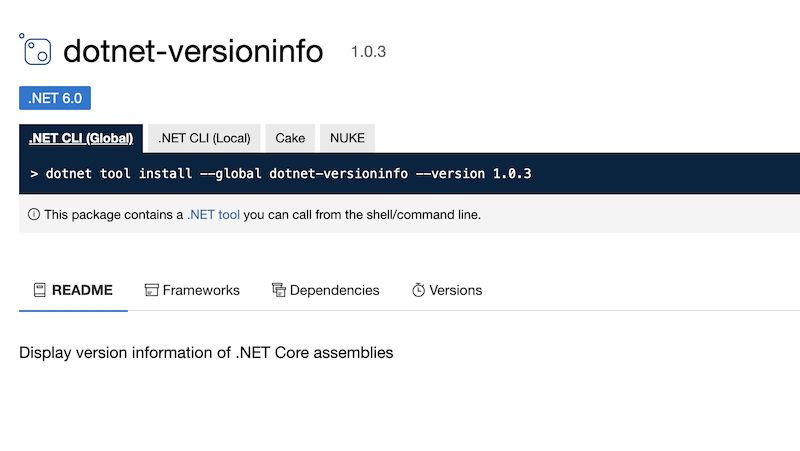Select the .NET CLI (Global) tab
This screenshot has width=800, height=451.
coord(81,138)
